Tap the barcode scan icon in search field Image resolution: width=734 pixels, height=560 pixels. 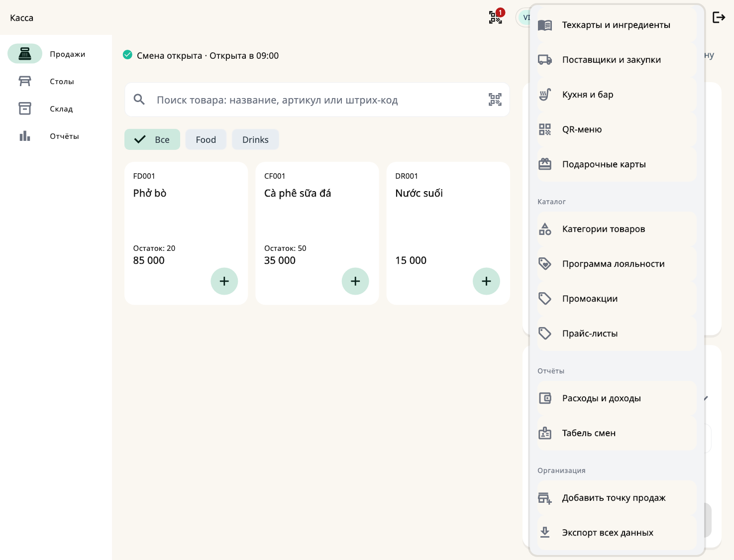click(495, 100)
